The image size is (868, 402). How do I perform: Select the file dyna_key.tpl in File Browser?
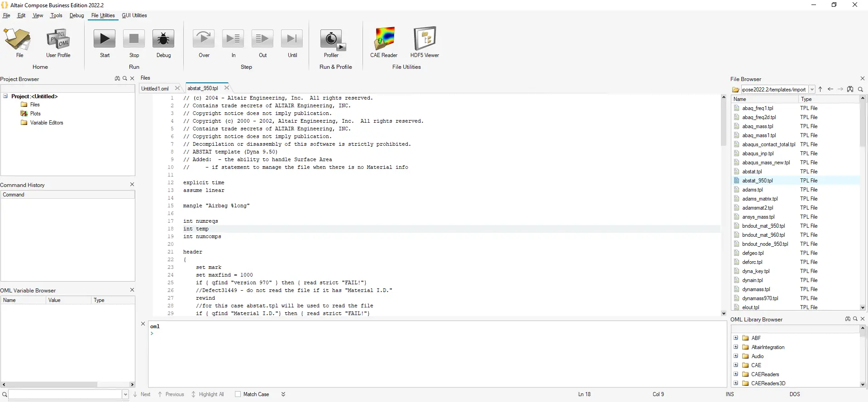pyautogui.click(x=756, y=271)
